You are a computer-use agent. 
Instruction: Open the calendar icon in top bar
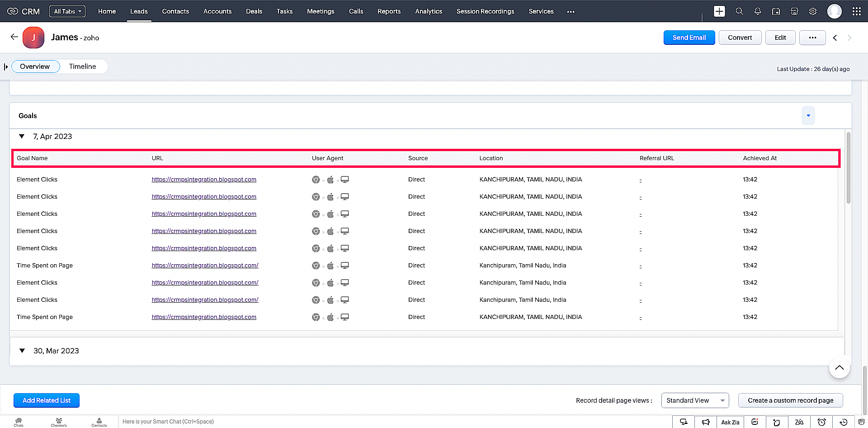click(776, 11)
